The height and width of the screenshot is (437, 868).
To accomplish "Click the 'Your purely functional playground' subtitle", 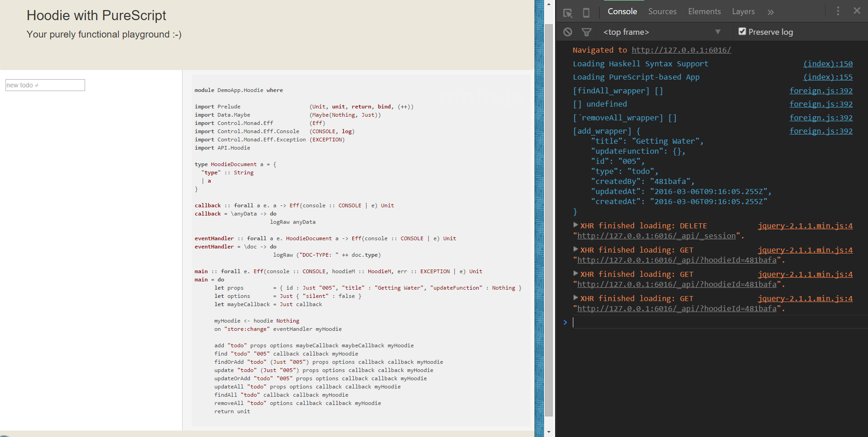I will (x=104, y=34).
